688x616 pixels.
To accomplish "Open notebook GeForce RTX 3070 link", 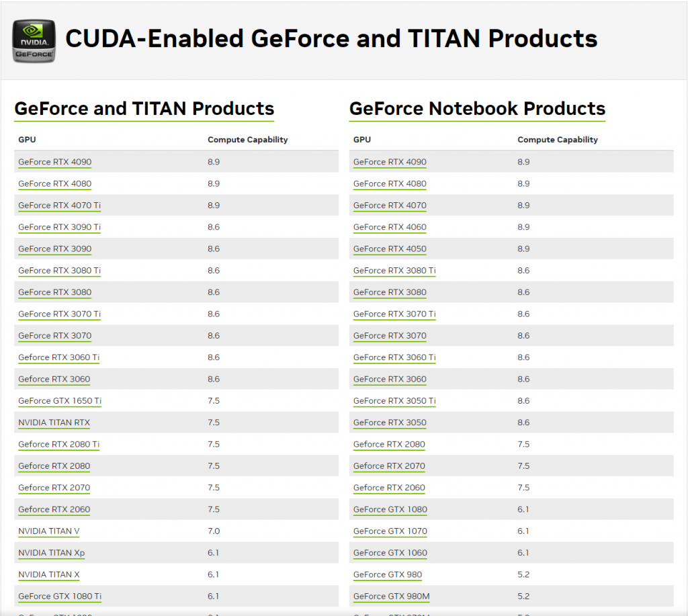I will click(390, 336).
